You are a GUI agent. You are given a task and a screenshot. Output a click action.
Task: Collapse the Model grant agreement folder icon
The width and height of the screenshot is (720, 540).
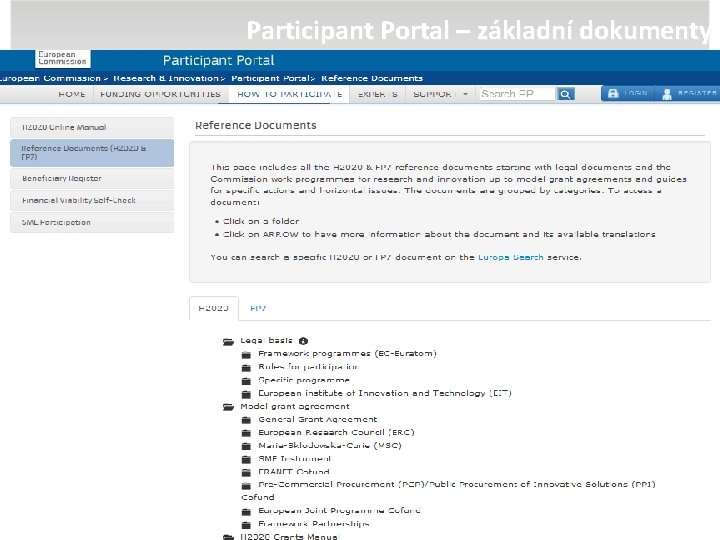[x=228, y=407]
